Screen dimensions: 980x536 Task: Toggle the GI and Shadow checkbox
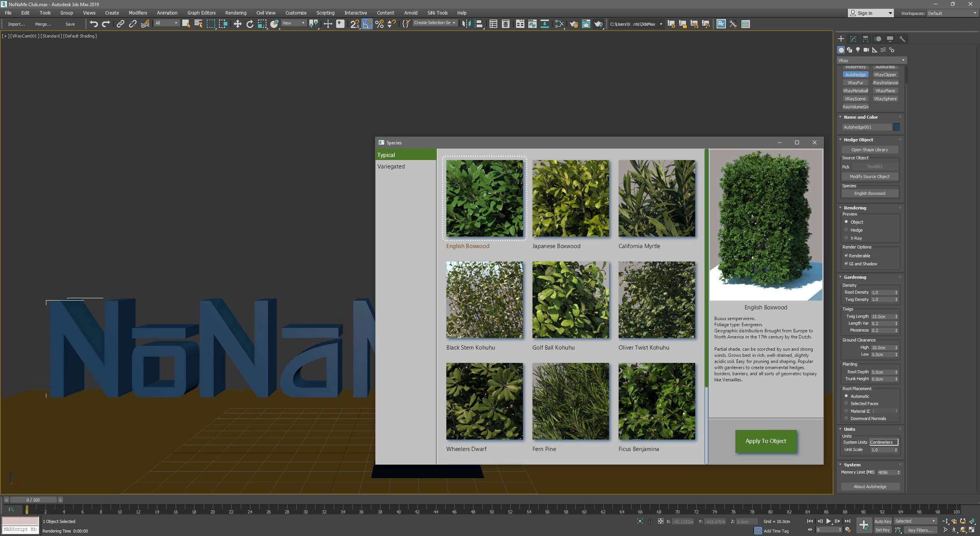[846, 263]
